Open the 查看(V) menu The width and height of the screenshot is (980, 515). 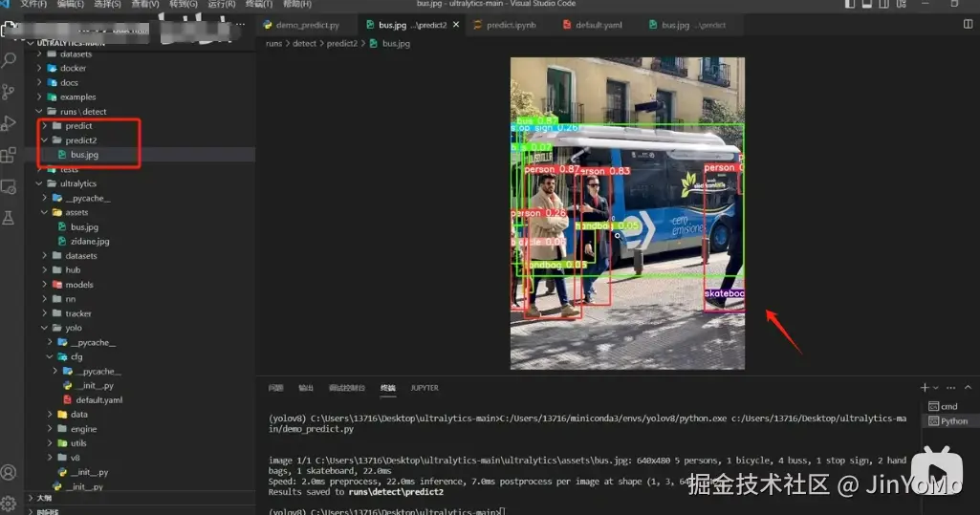pyautogui.click(x=145, y=4)
